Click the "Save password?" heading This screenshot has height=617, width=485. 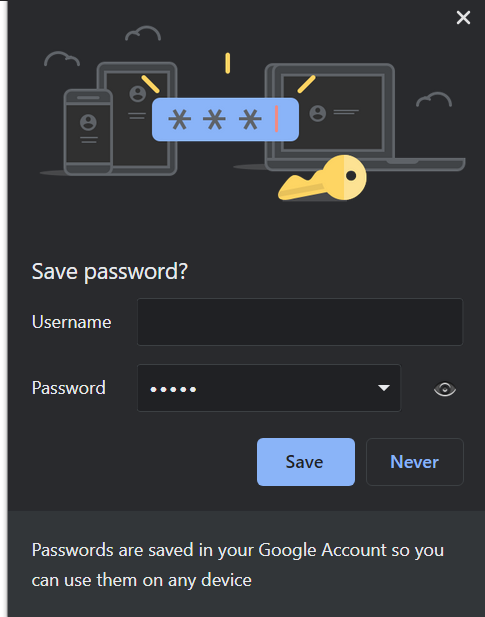coord(110,272)
